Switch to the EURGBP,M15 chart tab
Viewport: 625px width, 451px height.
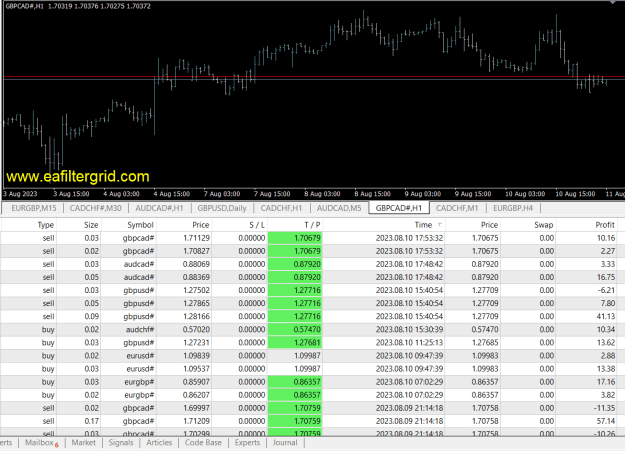pyautogui.click(x=33, y=208)
